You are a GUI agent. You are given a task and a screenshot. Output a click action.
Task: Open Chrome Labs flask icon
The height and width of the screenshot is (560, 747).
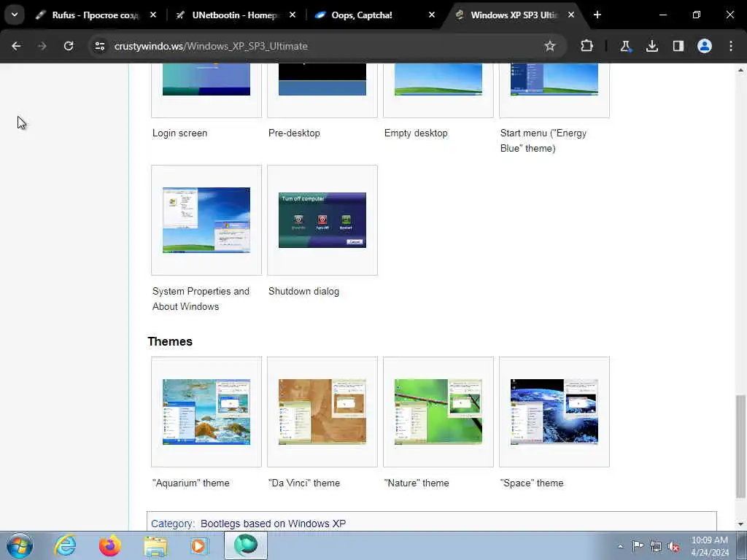625,46
